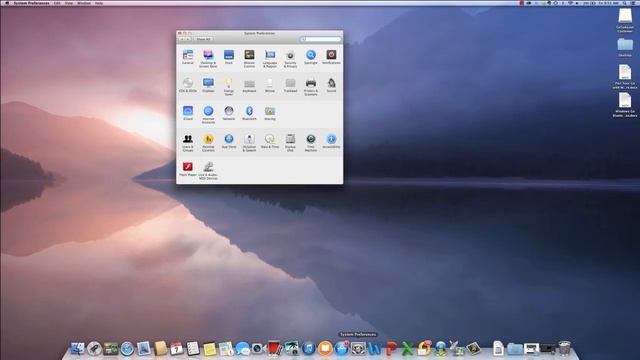Open Energy Saver preferences
640x360 pixels.
(229, 86)
